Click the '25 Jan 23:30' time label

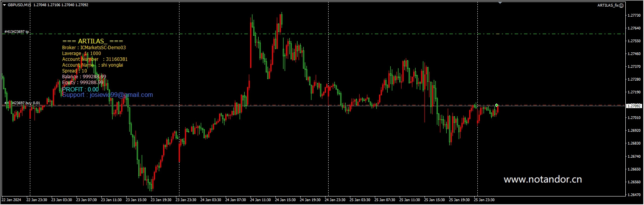(x=484, y=200)
